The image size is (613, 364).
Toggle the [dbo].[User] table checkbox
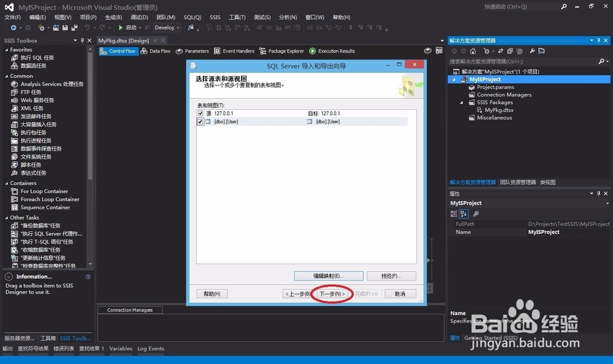pos(200,121)
